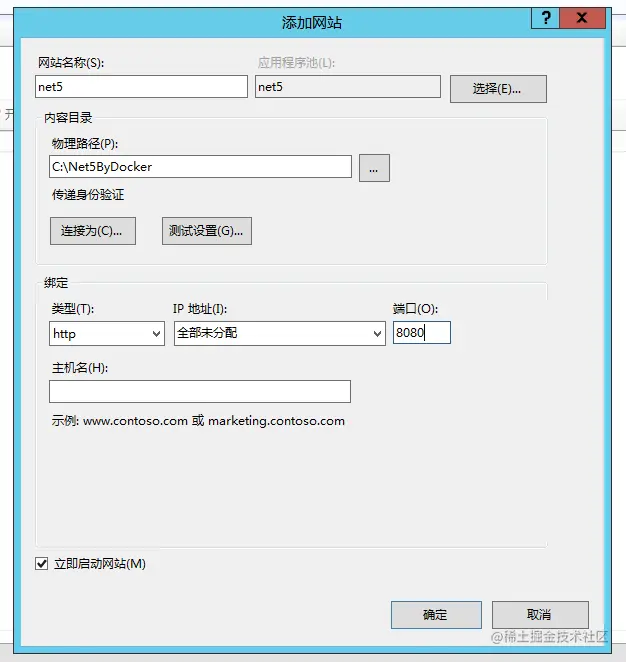
Task: Click the 添加网站 title bar text
Action: pos(312,22)
